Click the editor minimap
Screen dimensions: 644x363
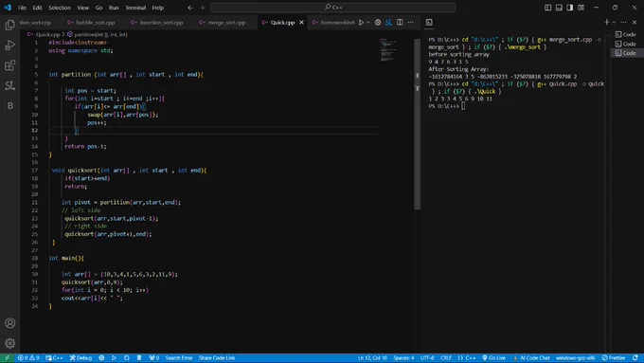pos(388,49)
